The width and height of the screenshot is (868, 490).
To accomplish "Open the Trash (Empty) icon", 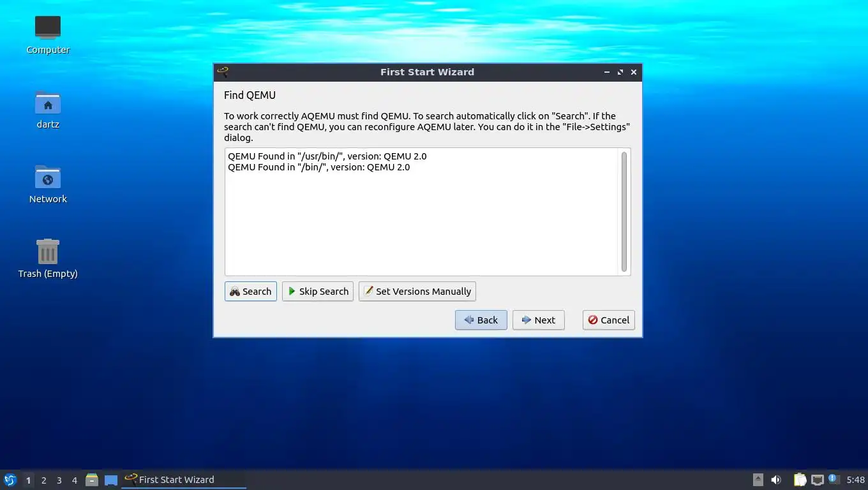I will (x=48, y=259).
